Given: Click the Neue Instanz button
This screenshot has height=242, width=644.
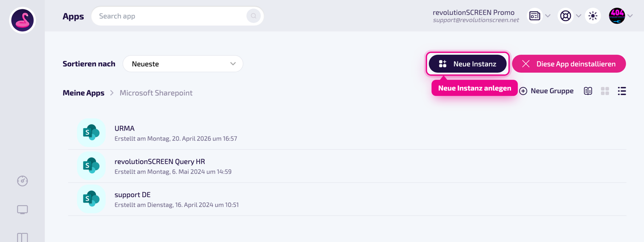Looking at the screenshot, I should tap(468, 64).
